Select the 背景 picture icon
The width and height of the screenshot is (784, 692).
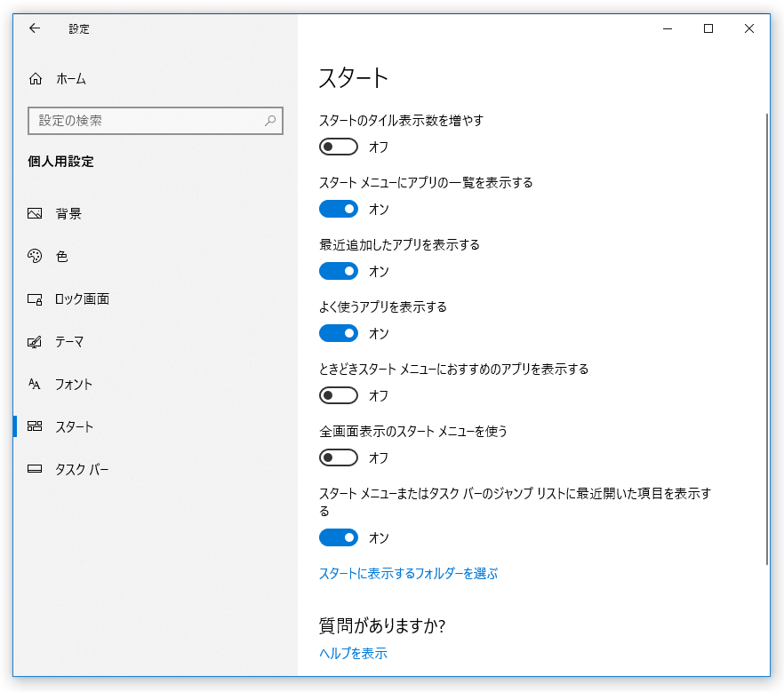[35, 213]
